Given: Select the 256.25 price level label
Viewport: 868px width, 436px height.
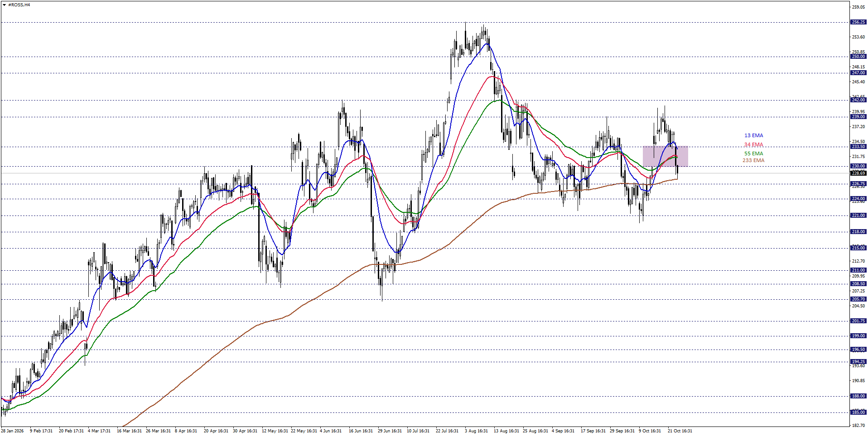Looking at the screenshot, I should pyautogui.click(x=858, y=22).
